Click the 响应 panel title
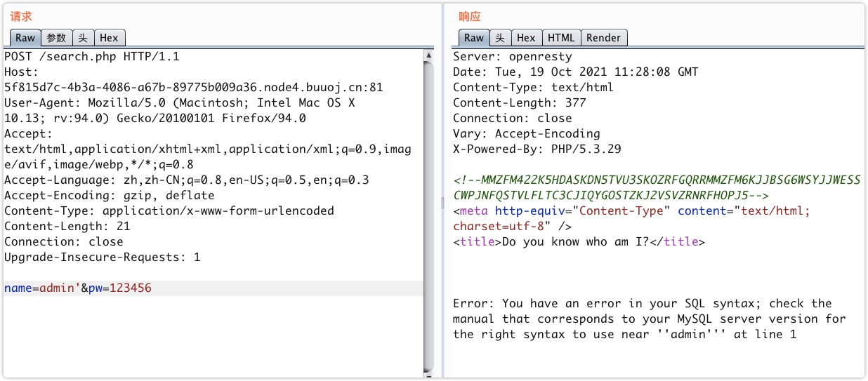This screenshot has height=381, width=868. (470, 17)
